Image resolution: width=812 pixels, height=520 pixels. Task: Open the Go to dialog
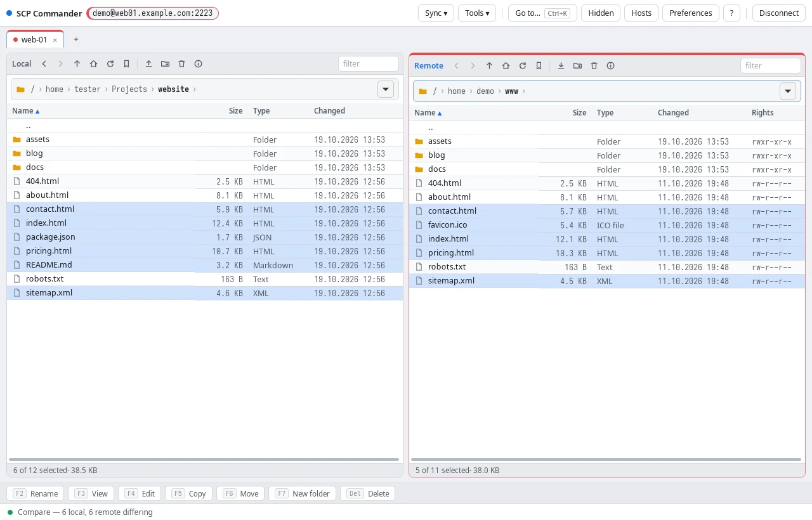[542, 13]
